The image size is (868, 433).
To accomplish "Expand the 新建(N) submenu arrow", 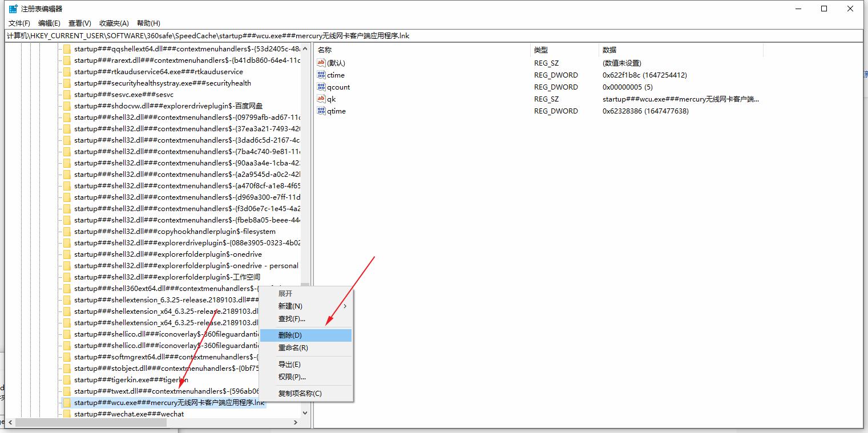I will [x=345, y=306].
